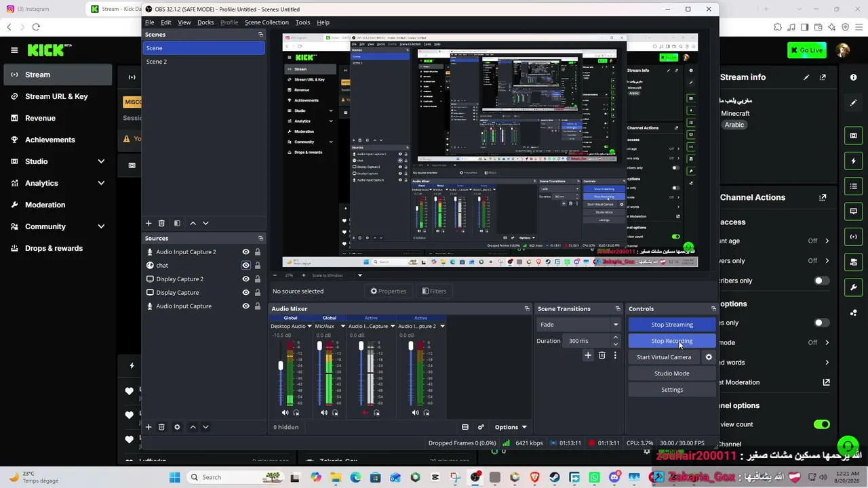Hide the Display Capture 2 source
868x488 pixels.
tap(246, 279)
